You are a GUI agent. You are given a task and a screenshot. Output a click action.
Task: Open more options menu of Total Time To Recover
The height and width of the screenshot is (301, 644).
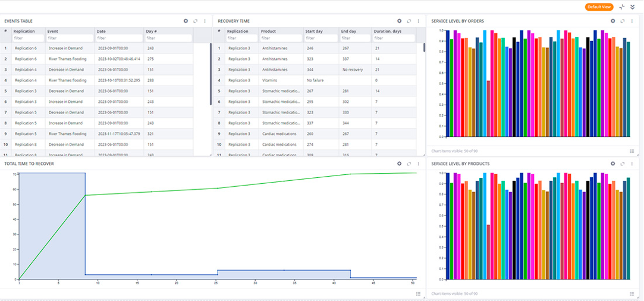[x=419, y=164]
